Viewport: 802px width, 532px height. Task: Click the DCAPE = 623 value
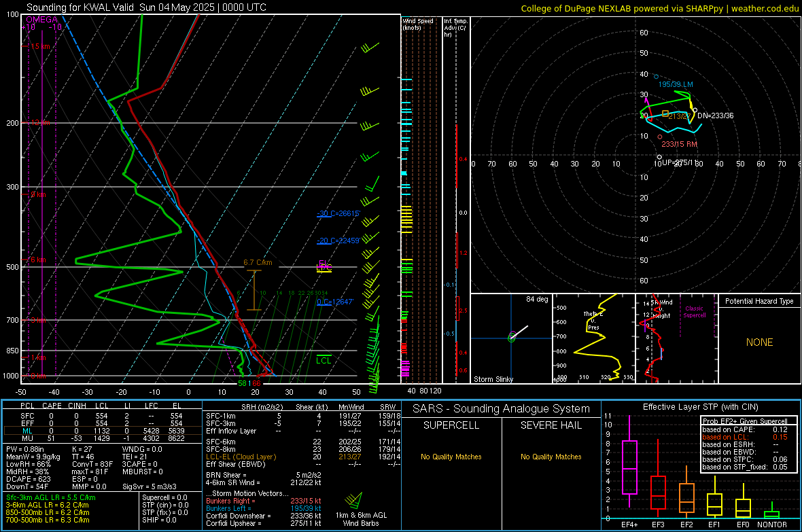[29, 479]
